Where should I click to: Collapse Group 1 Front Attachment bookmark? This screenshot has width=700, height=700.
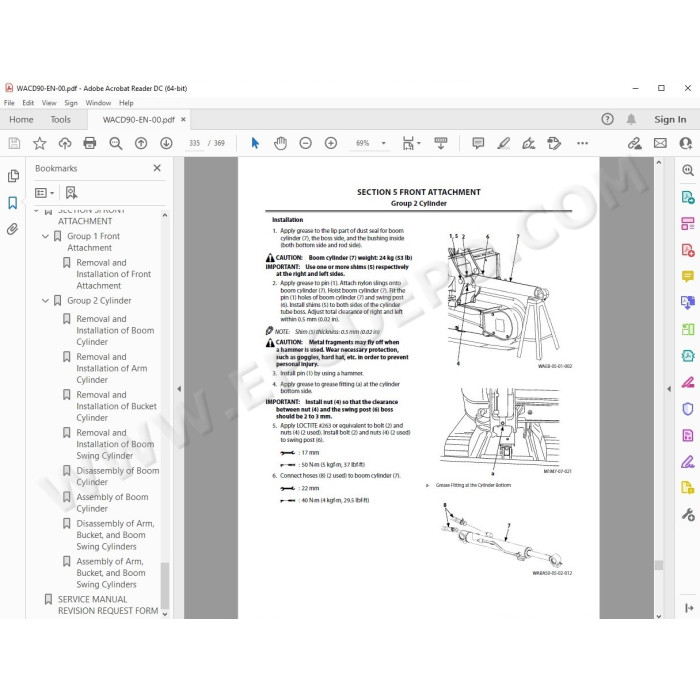(x=45, y=236)
